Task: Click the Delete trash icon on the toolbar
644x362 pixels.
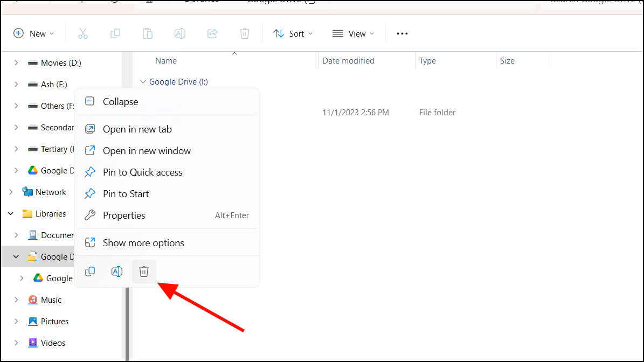Action: pyautogui.click(x=245, y=33)
